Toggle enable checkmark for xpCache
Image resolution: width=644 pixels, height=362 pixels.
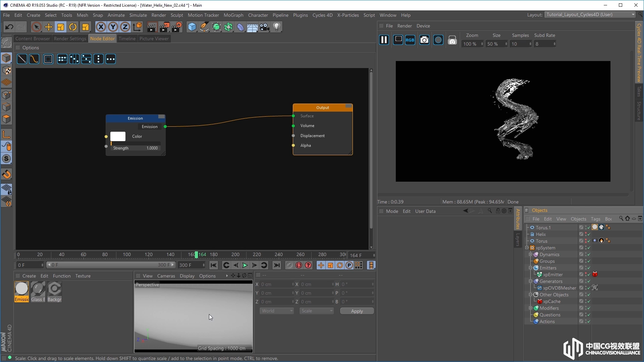tap(589, 301)
